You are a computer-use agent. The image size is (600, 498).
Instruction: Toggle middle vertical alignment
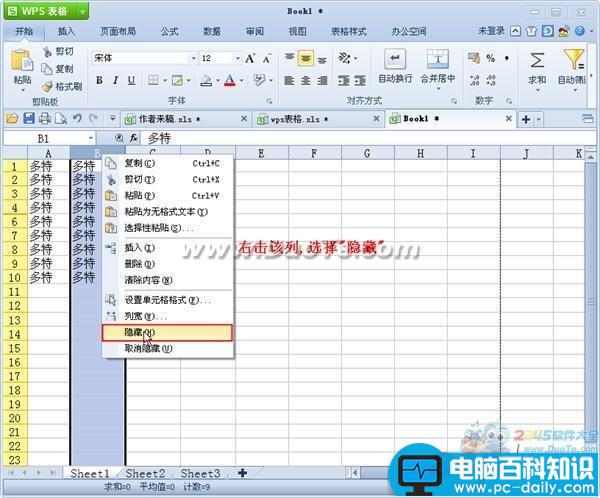(x=306, y=58)
